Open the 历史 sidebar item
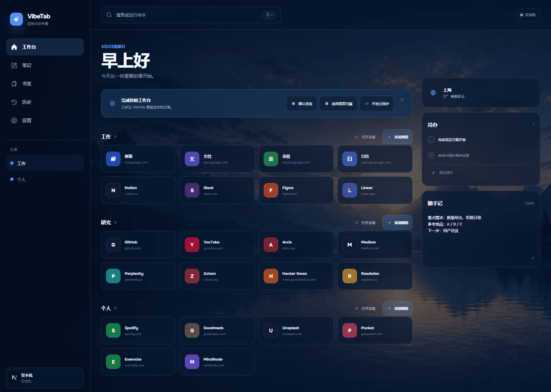Image resolution: width=551 pixels, height=392 pixels. coord(45,102)
